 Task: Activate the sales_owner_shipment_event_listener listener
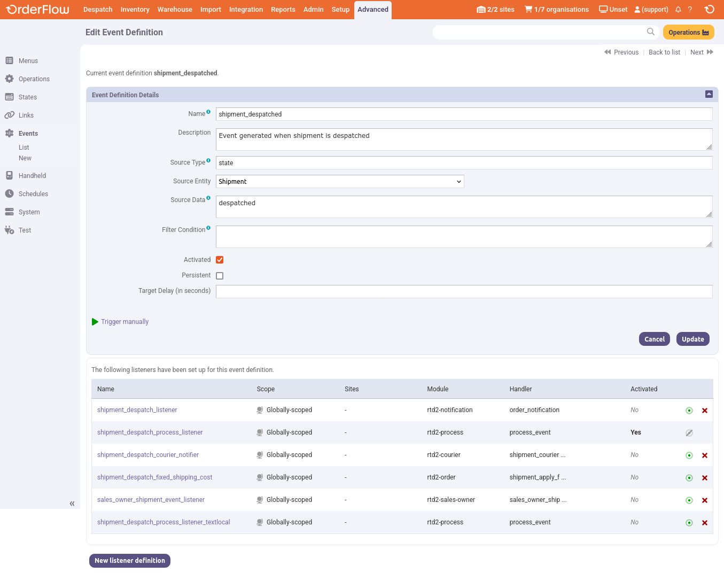pyautogui.click(x=689, y=500)
